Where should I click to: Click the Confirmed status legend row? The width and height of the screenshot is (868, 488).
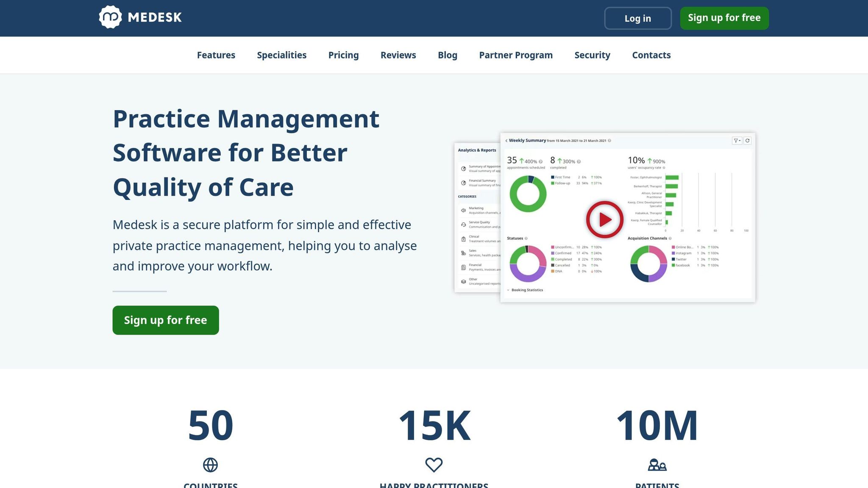[x=576, y=253]
